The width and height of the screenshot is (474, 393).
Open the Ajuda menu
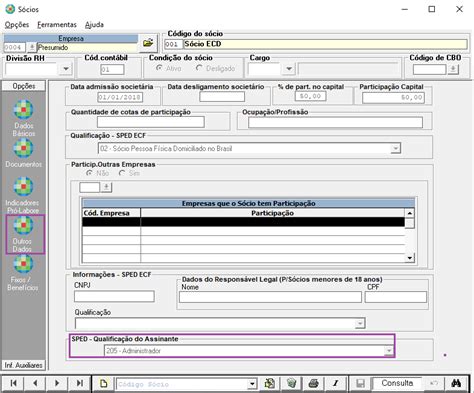click(x=94, y=25)
